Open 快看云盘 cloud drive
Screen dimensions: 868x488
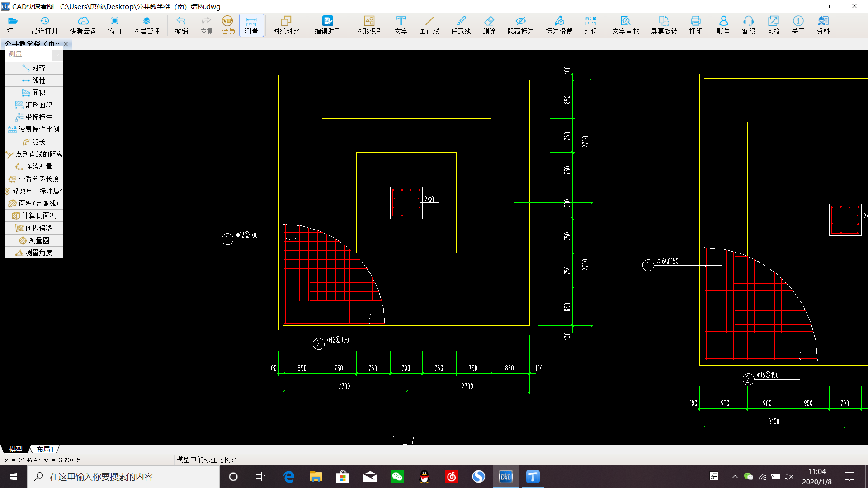[83, 25]
